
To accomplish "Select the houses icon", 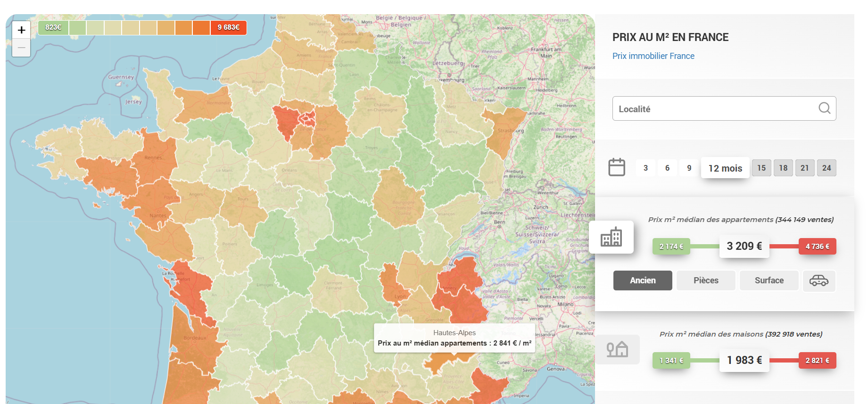I will click(618, 349).
